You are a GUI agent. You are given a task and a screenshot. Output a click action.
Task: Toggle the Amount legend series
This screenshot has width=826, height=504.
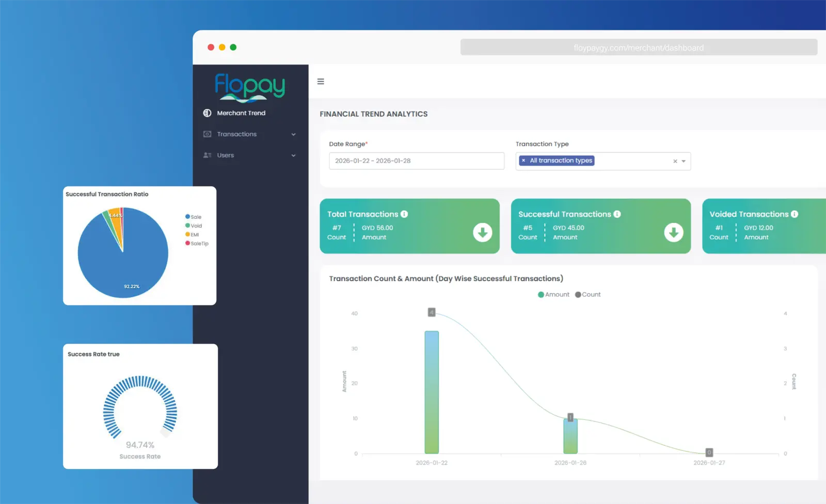pyautogui.click(x=553, y=295)
